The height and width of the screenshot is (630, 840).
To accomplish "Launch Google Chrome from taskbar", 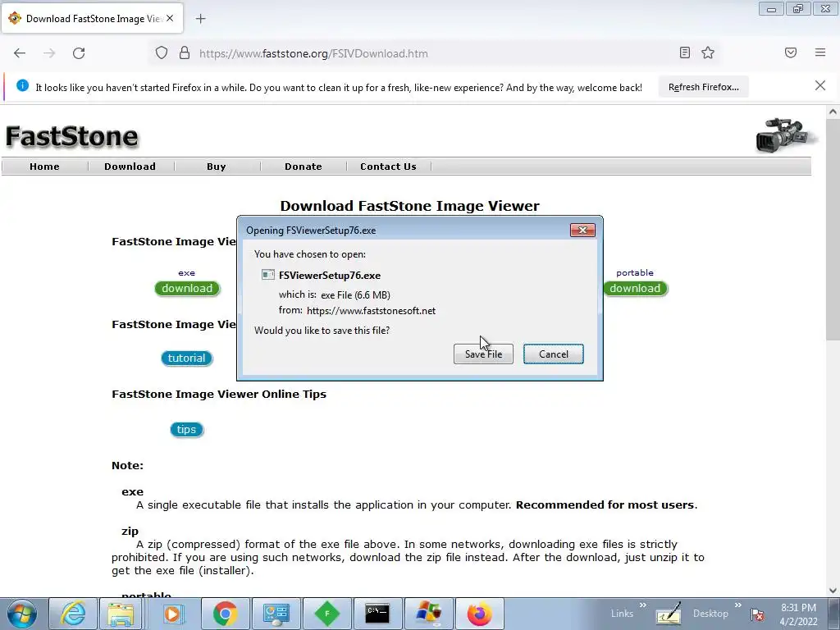I will (225, 614).
